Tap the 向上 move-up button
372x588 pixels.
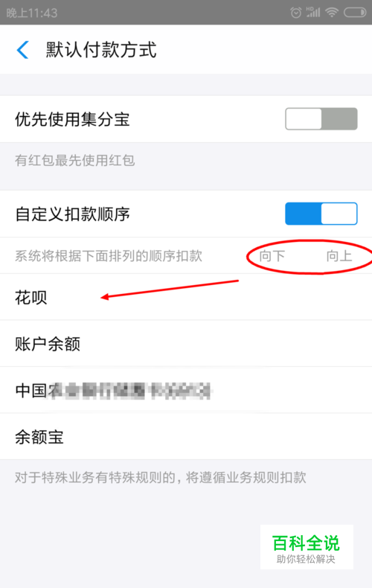(339, 256)
